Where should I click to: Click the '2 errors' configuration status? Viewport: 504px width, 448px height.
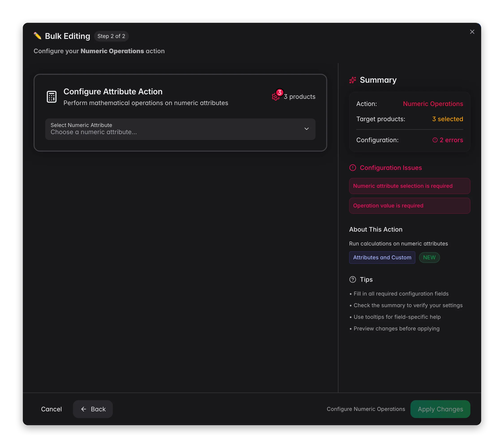coord(448,140)
